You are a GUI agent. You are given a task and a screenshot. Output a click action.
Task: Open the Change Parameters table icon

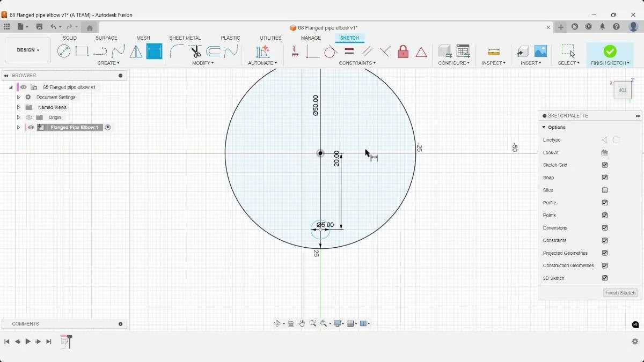pos(463,51)
